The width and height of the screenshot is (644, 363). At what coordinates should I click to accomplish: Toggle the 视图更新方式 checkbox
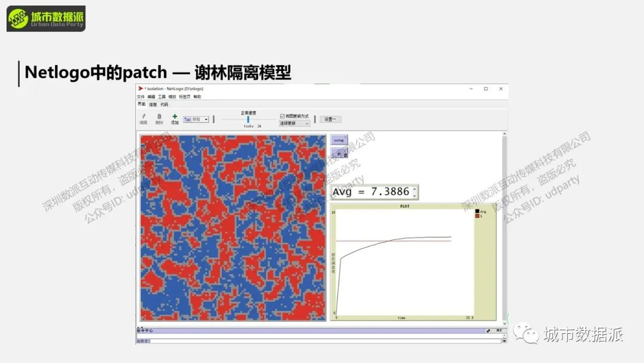click(x=282, y=116)
